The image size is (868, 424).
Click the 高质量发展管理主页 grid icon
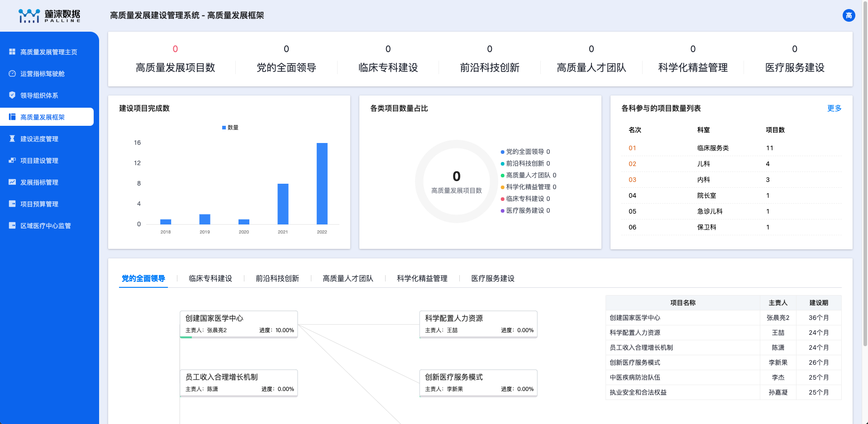click(x=12, y=52)
